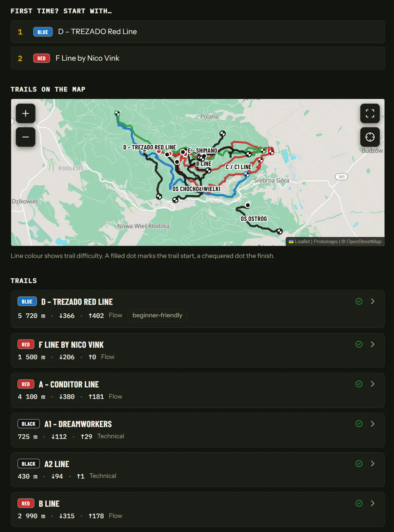Expand A - CONDITOR LINE chevron
The width and height of the screenshot is (394, 532).
372,384
